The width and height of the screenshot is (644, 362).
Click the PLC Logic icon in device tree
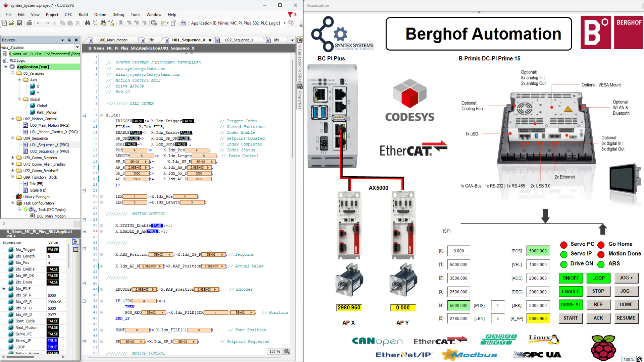(x=5, y=60)
